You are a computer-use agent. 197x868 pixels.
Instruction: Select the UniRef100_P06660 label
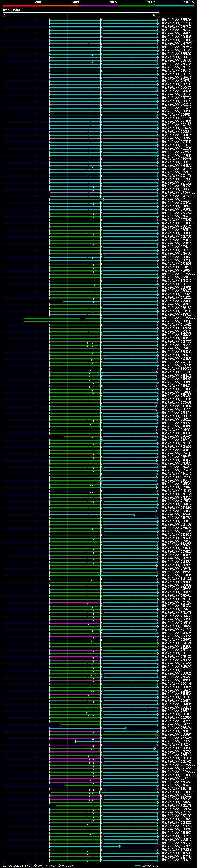[176, 430]
